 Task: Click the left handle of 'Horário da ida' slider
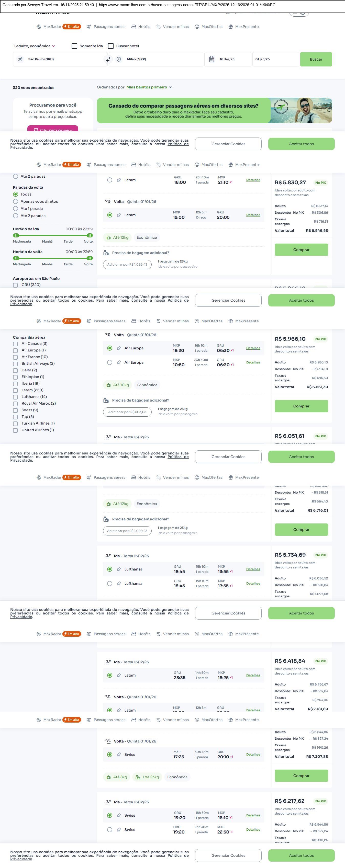[16, 236]
